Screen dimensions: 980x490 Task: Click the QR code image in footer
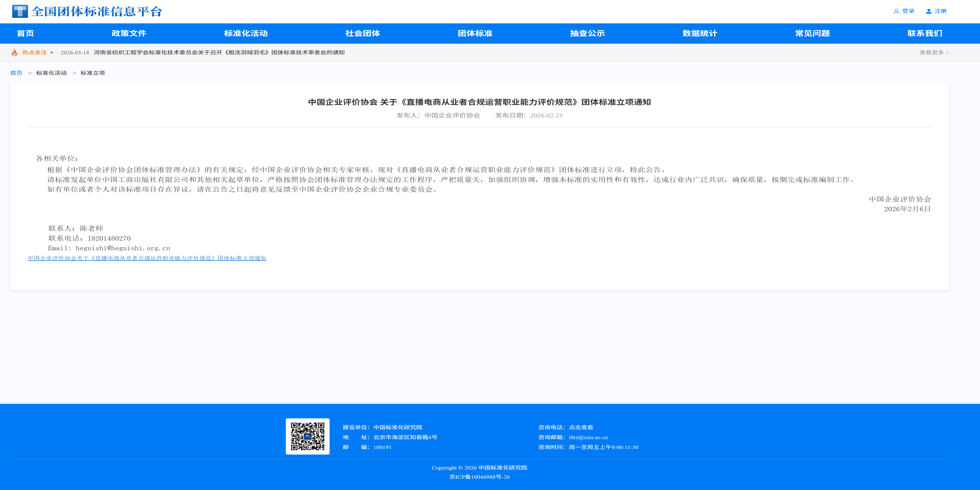[x=307, y=436]
